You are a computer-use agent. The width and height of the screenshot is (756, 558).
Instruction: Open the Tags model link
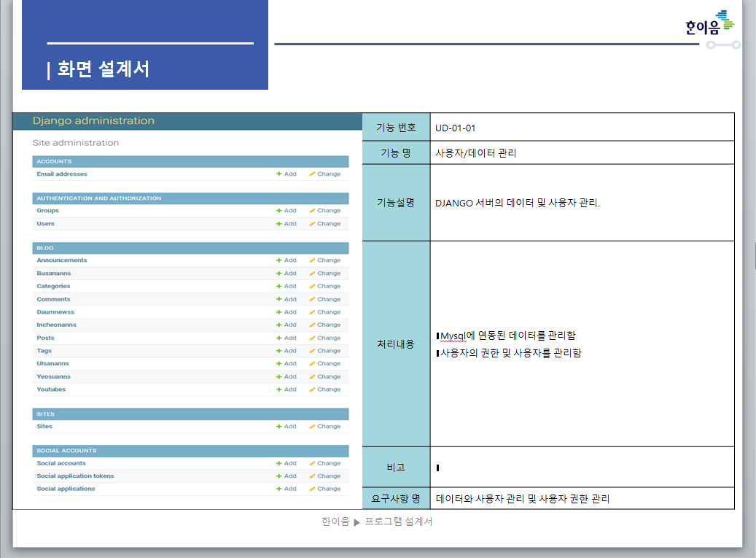[x=44, y=351]
